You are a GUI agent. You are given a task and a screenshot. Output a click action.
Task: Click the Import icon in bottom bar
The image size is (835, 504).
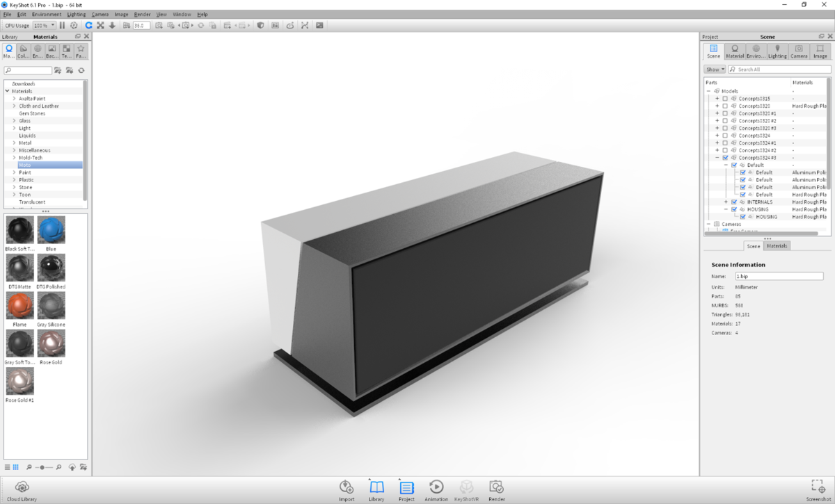click(x=347, y=490)
